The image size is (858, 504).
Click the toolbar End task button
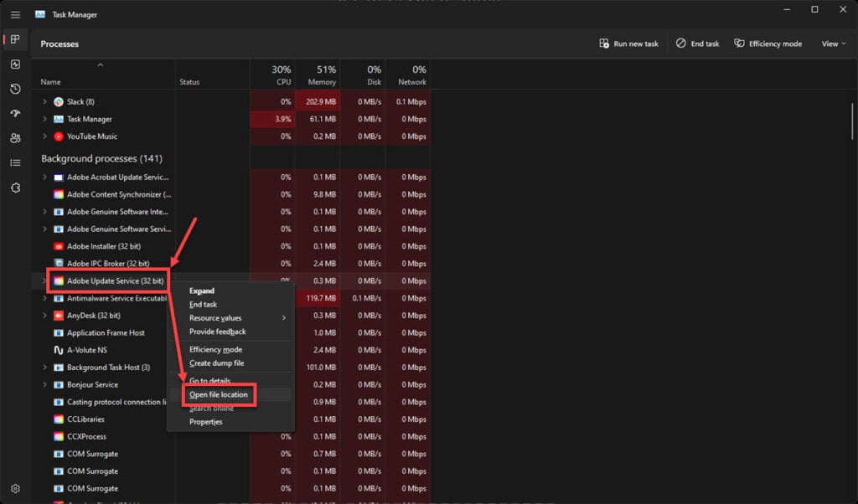[698, 44]
